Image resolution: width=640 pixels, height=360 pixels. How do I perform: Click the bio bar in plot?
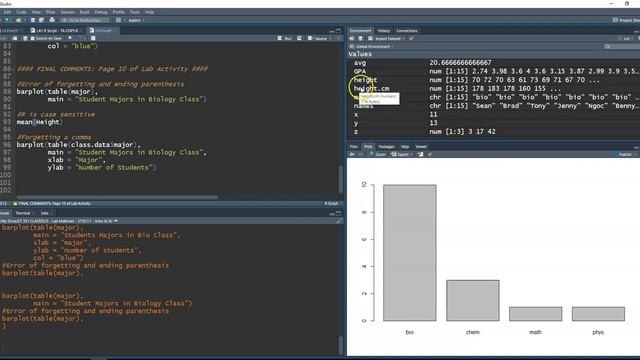click(409, 253)
